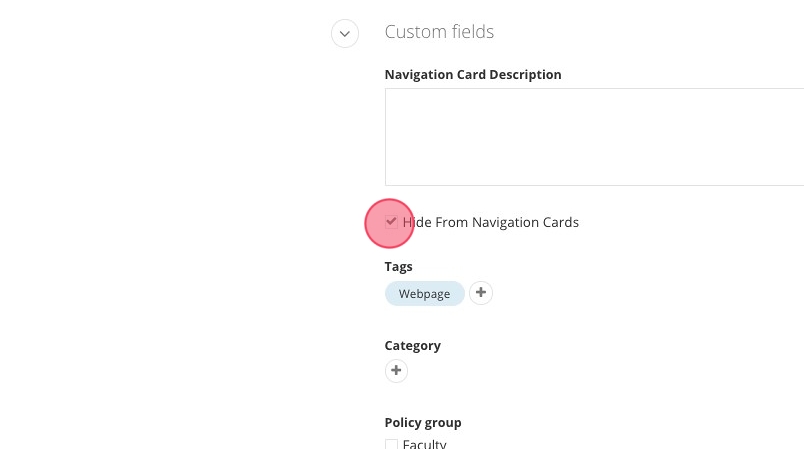Image resolution: width=804 pixels, height=449 pixels.
Task: Click the word Webpage inside the blue pill
Action: [425, 294]
